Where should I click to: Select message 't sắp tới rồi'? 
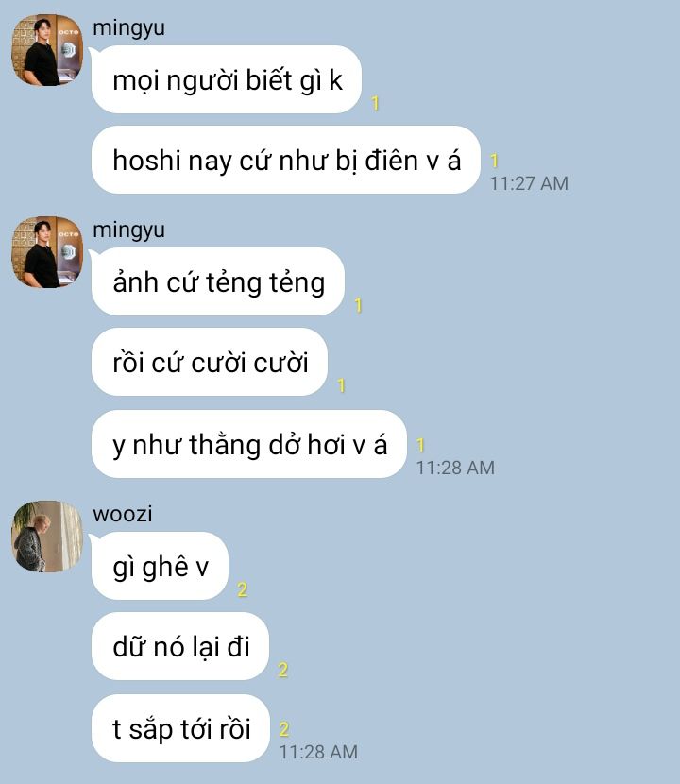pyautogui.click(x=180, y=728)
